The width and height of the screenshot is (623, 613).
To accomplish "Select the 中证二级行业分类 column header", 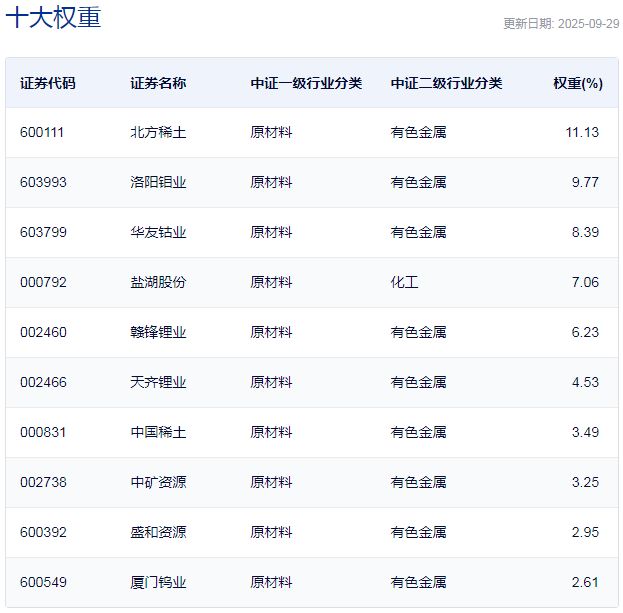I will coord(446,83).
